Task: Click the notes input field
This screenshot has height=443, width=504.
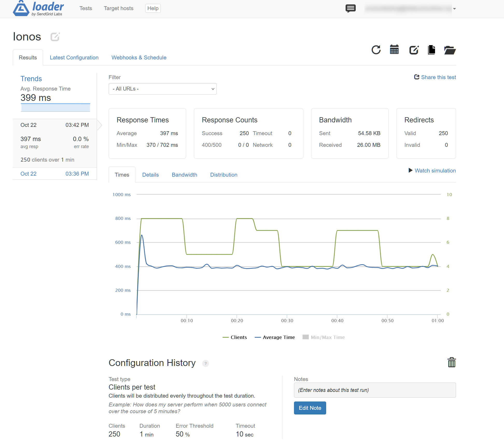Action: 375,390
